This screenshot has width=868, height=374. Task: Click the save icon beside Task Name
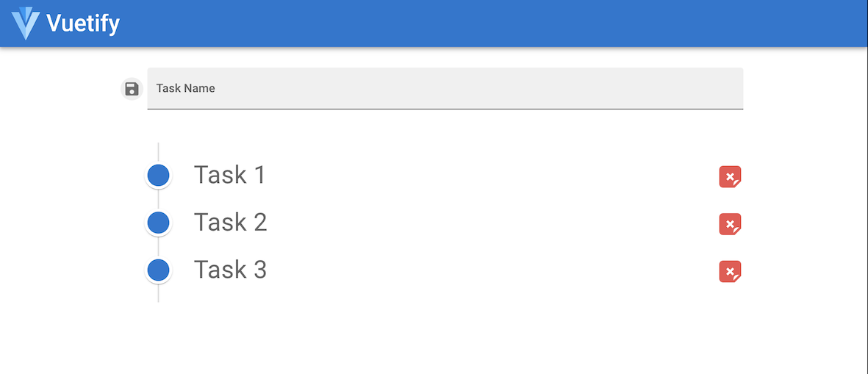pyautogui.click(x=132, y=89)
